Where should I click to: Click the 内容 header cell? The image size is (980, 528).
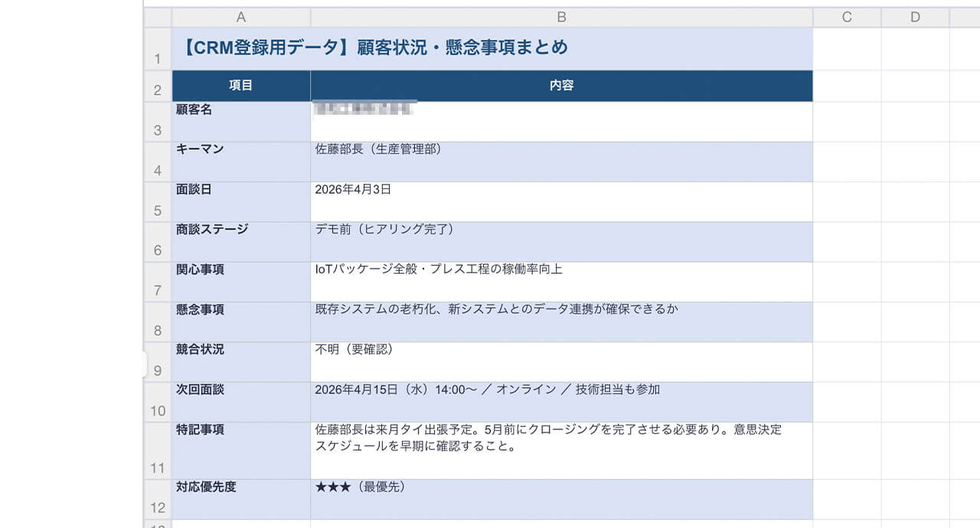pos(561,86)
